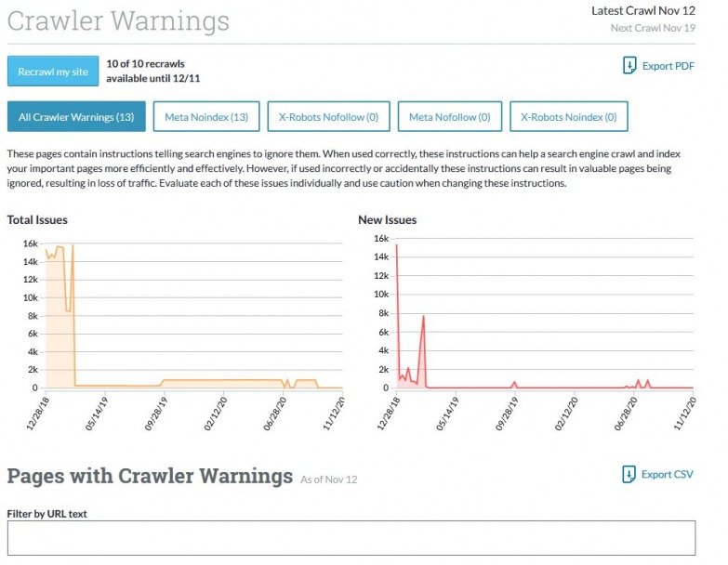
Task: Click the available until 12/11 text
Action: click(x=152, y=78)
